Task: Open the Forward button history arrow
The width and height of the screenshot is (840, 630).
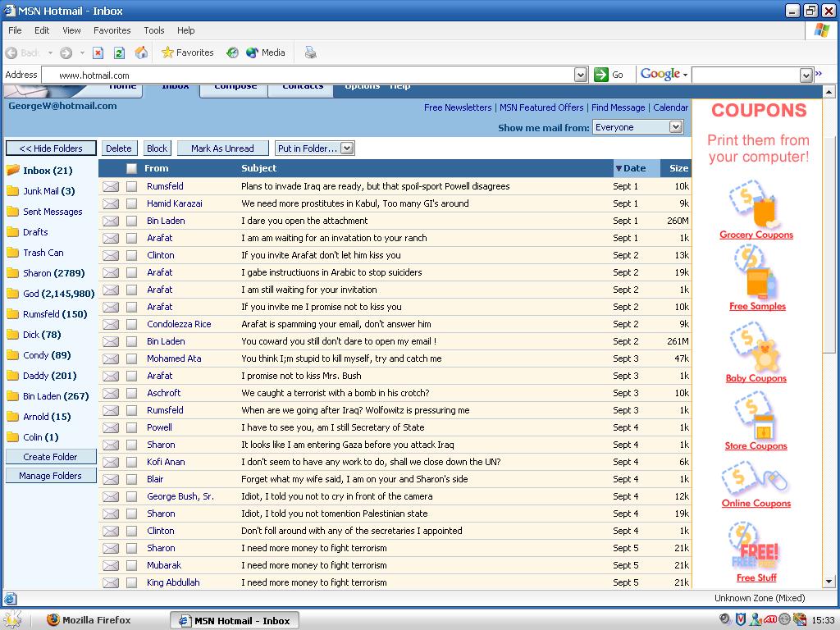Action: pos(82,52)
